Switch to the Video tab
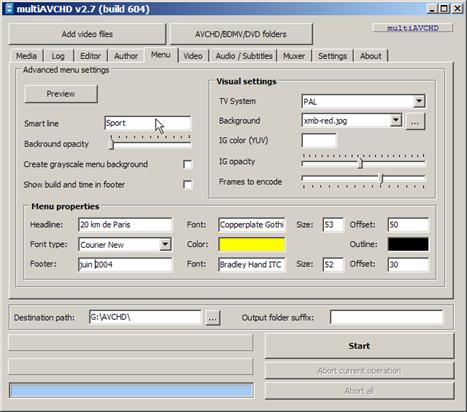Screen dimensions: 467x412 point(193,56)
